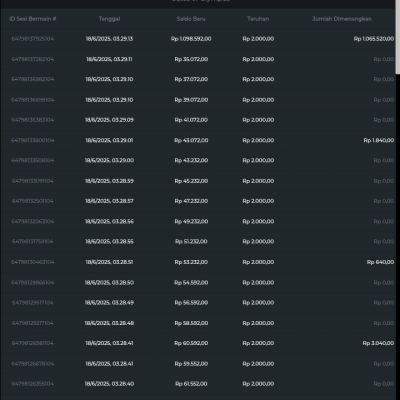Click the 'Rp 2.000,00' bet in the 03.29.13 row

click(258, 39)
